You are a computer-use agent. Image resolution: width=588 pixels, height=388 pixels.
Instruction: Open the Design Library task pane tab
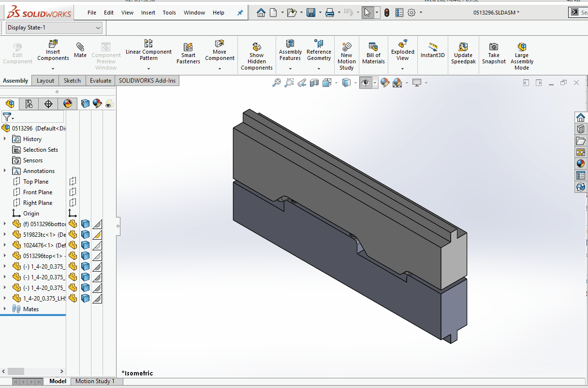click(x=581, y=129)
